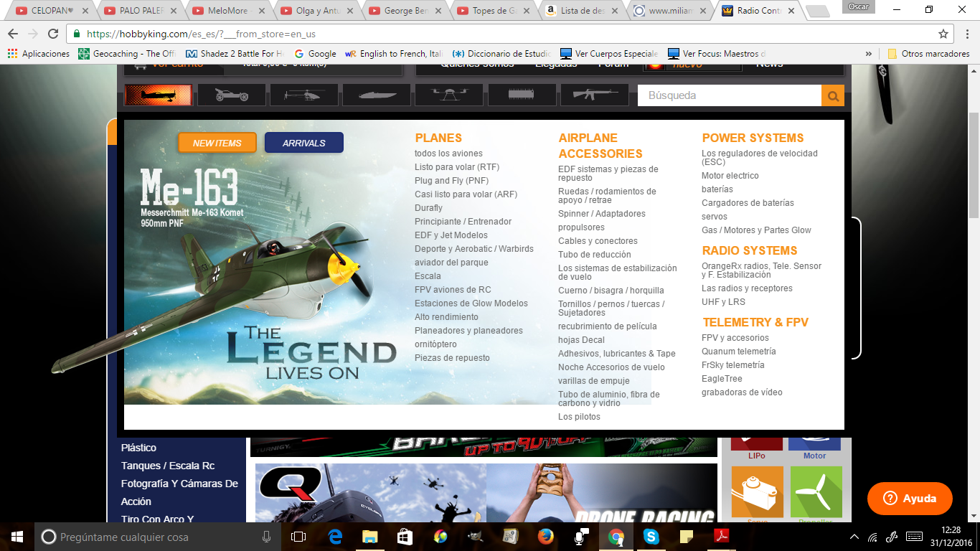Launch Firefox from the Windows taskbar
This screenshot has width=980, height=551.
(x=545, y=537)
